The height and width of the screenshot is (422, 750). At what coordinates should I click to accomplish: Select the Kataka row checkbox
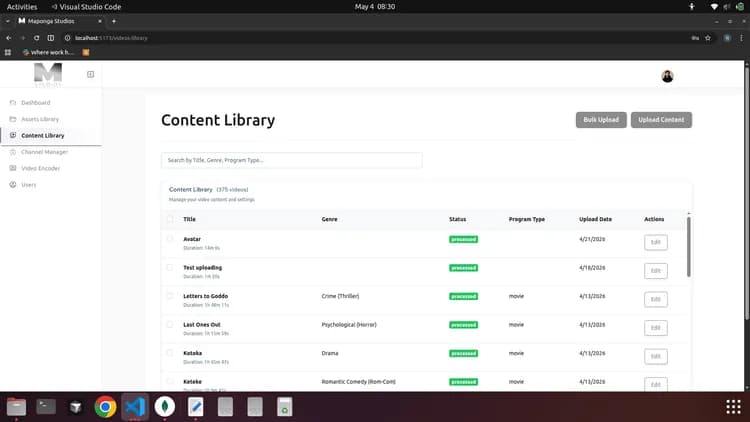(170, 353)
